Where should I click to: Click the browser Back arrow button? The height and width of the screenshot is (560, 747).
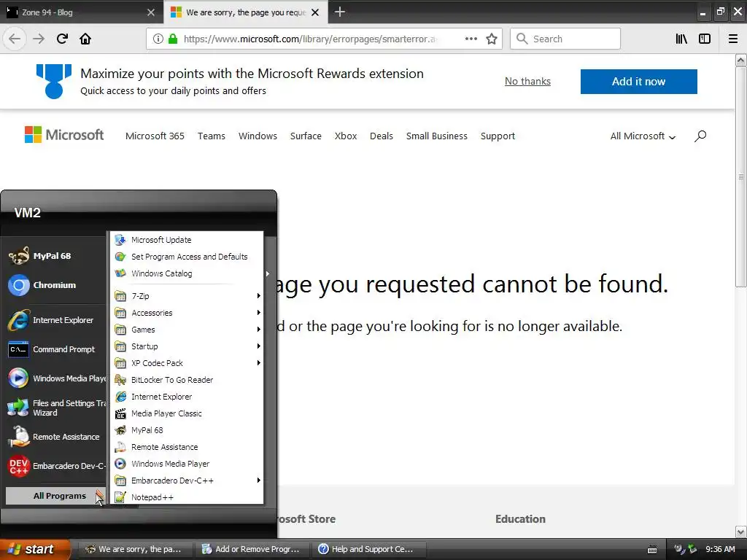click(x=15, y=39)
